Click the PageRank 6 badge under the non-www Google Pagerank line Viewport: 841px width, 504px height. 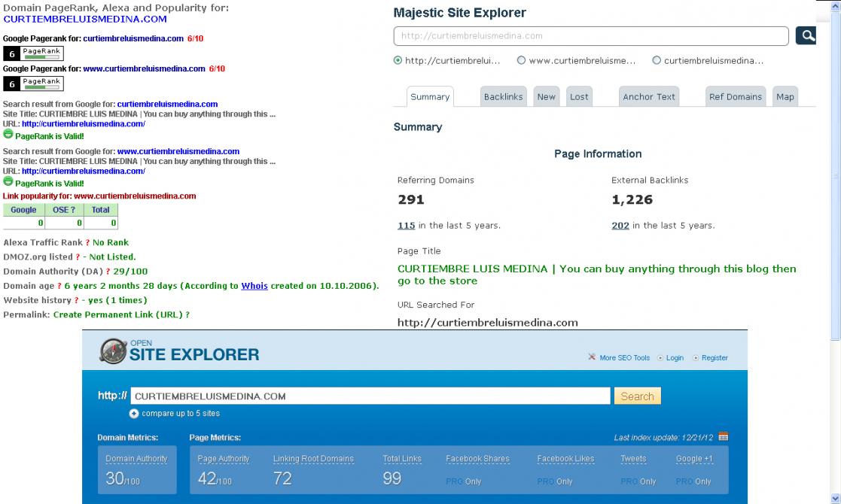coord(33,53)
